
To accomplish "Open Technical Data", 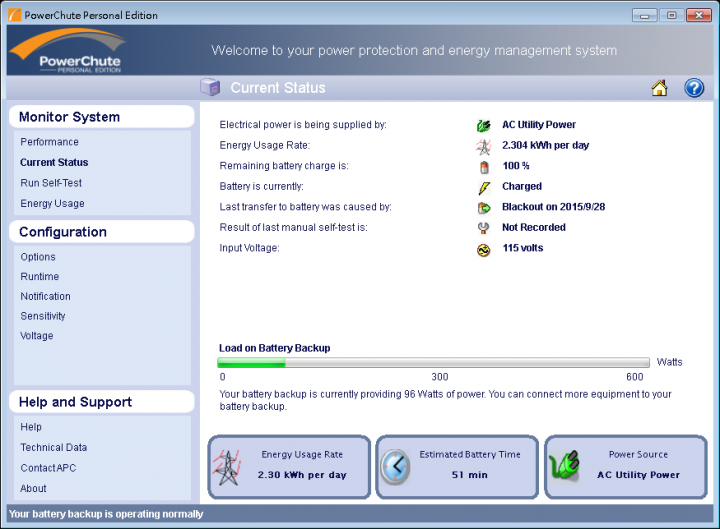I will (x=54, y=447).
